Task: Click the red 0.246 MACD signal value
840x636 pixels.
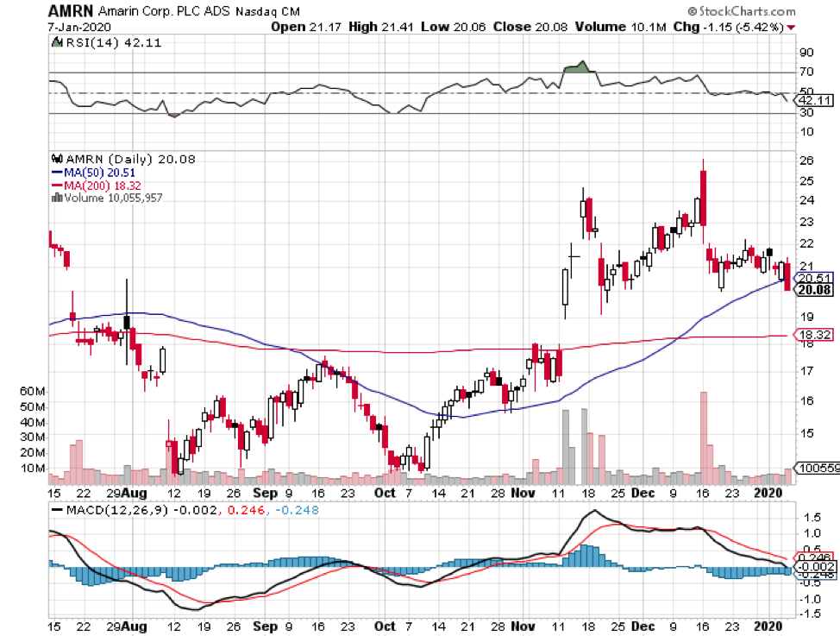Action: pyautogui.click(x=246, y=510)
